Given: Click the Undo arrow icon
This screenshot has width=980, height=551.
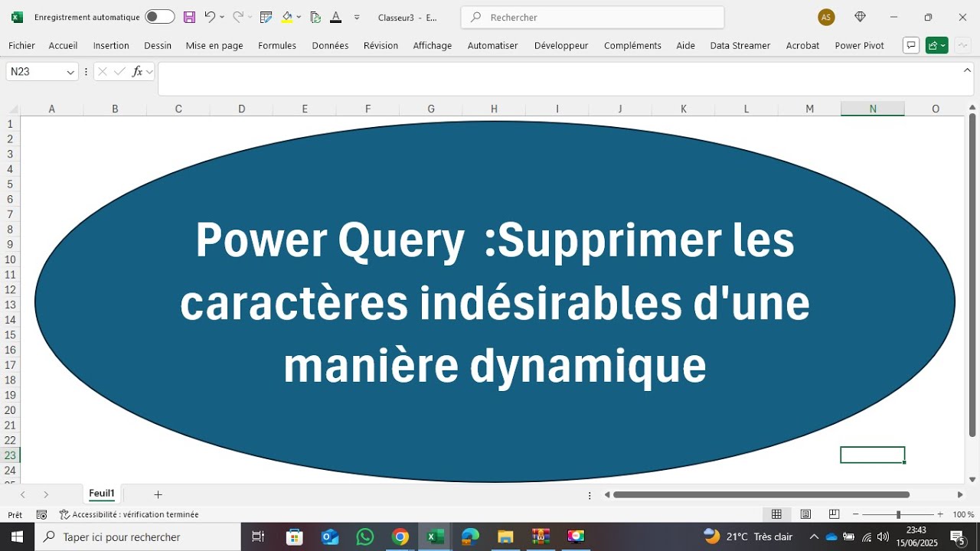Looking at the screenshot, I should tap(209, 17).
